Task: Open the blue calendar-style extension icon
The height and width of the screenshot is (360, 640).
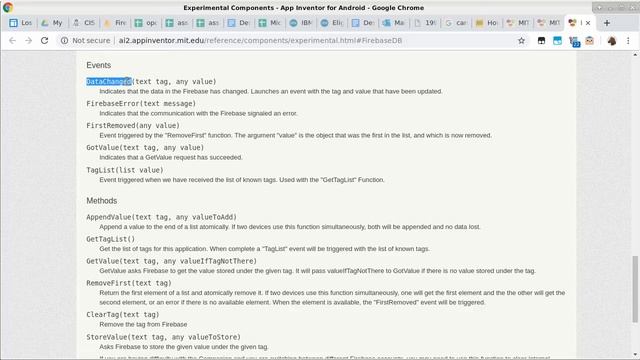Action: pyautogui.click(x=557, y=40)
